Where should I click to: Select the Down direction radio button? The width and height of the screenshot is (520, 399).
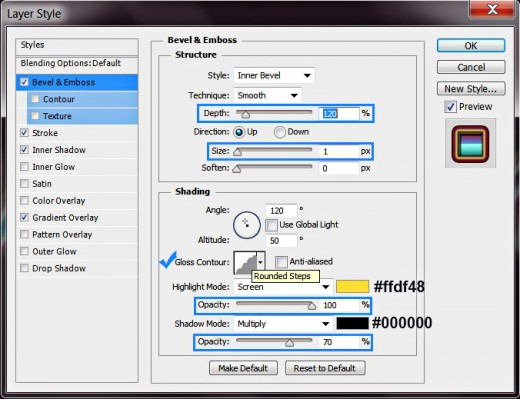[280, 132]
